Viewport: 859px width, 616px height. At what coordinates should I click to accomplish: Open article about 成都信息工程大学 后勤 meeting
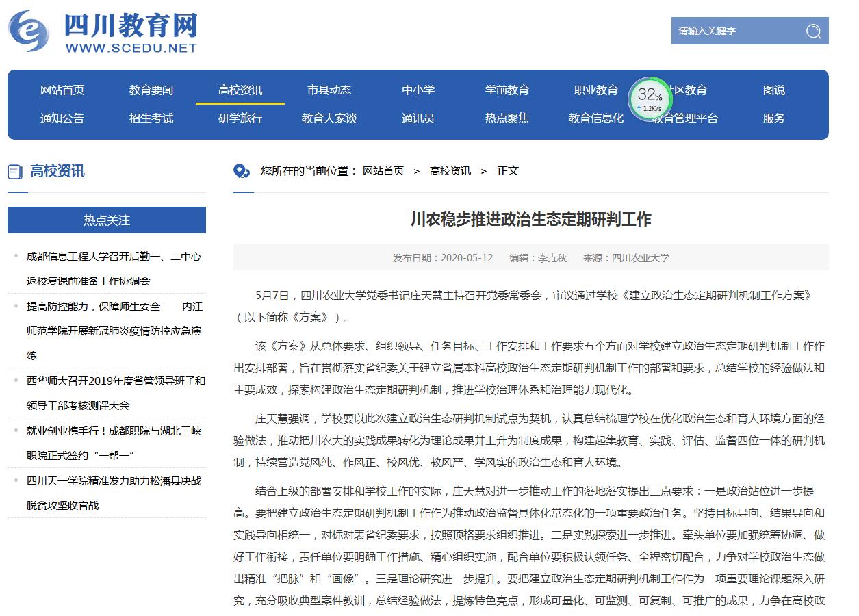point(114,268)
